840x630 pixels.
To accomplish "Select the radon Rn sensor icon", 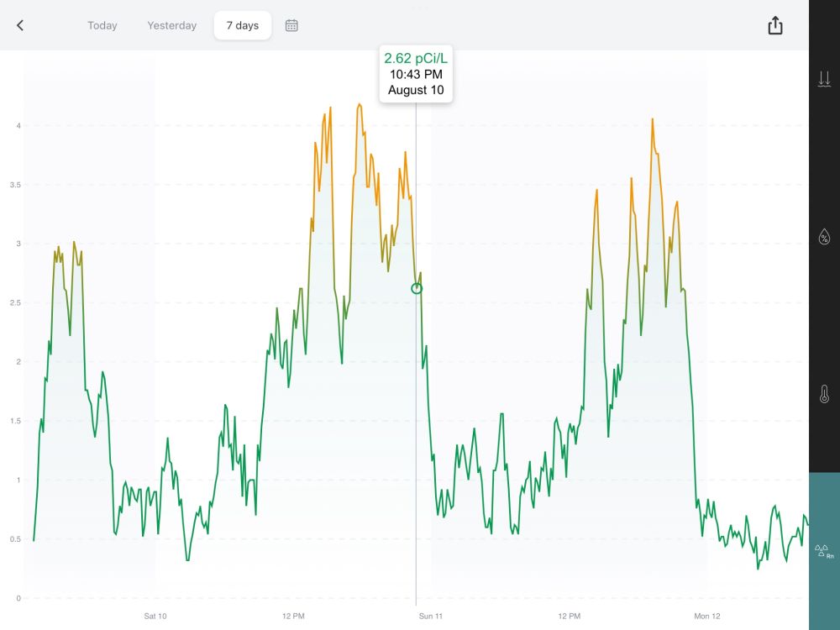I will pyautogui.click(x=825, y=551).
